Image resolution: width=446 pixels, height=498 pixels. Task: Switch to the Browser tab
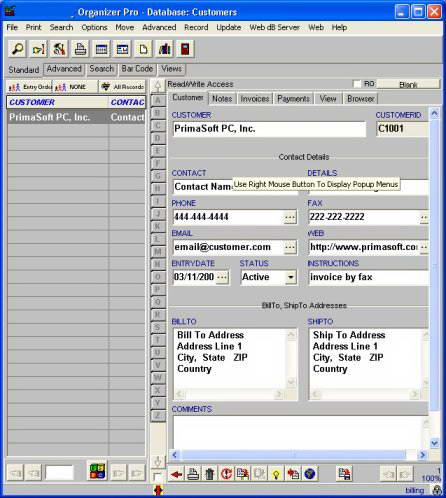click(x=361, y=99)
